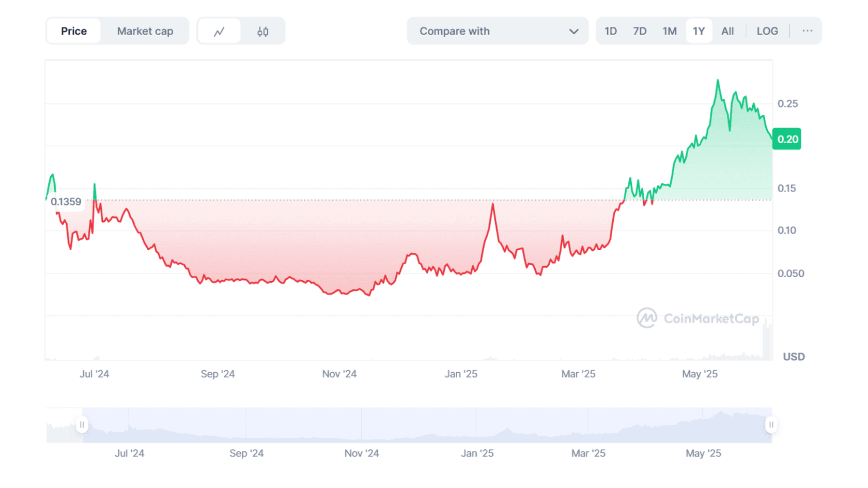
Task: Switch to the line chart view icon
Action: 219,32
